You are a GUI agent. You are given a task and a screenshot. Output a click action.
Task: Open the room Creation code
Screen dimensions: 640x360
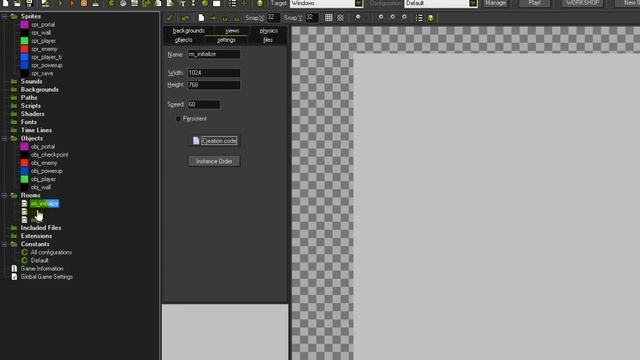[x=214, y=141]
